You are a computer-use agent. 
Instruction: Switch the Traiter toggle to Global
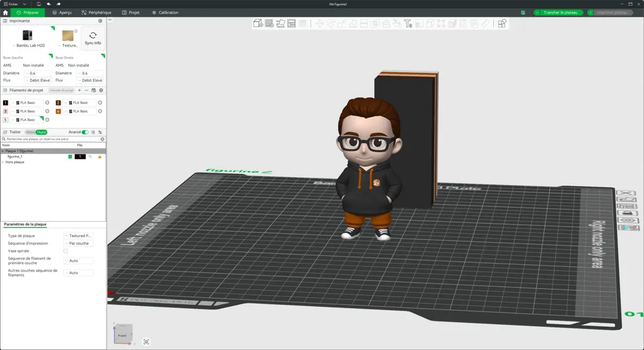pos(30,132)
